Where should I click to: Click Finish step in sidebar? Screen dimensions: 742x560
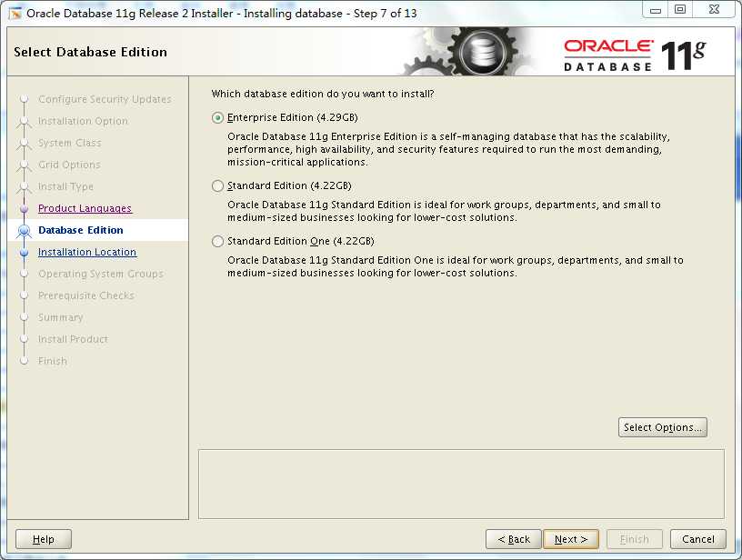[x=53, y=361]
